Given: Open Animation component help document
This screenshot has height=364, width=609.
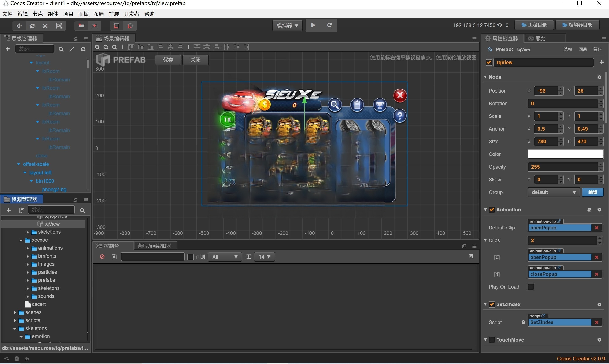Looking at the screenshot, I should (589, 210).
